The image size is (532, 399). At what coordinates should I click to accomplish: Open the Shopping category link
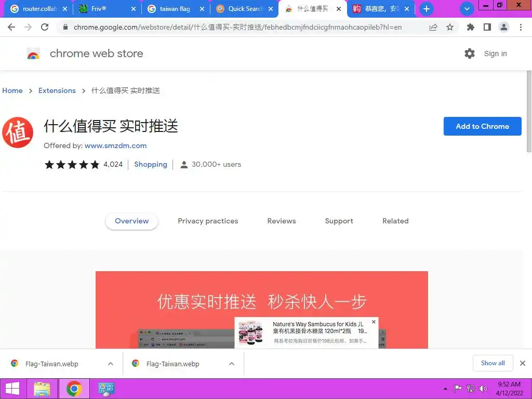click(151, 164)
